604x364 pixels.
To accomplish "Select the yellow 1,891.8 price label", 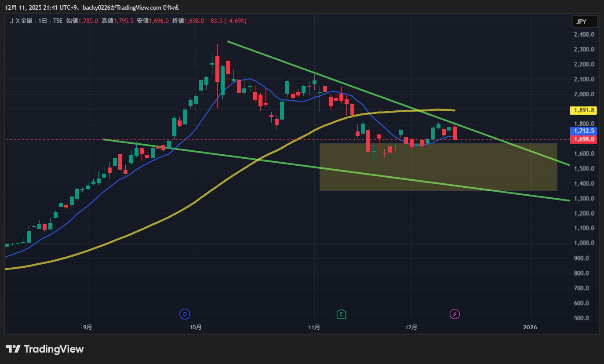I will 584,110.
